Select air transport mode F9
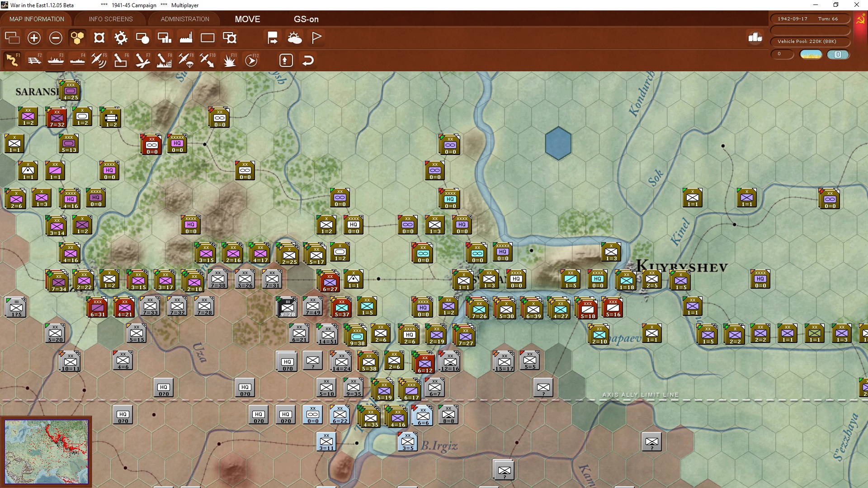 [x=186, y=60]
